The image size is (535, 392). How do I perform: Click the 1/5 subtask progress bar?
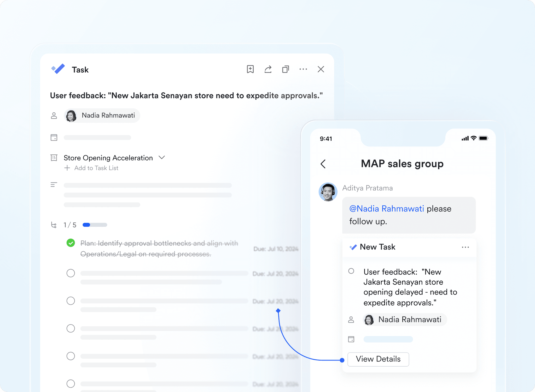[x=95, y=225]
